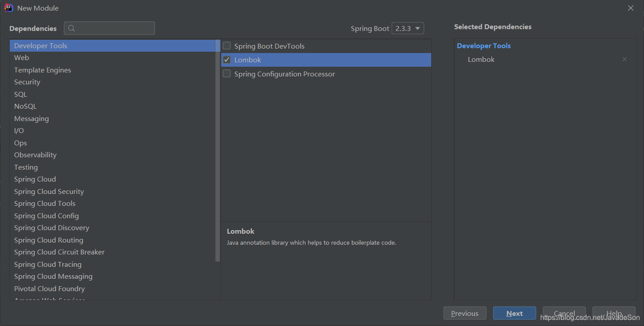Open Spring Cloud Discovery category
Viewport: 644px width, 326px height.
(113, 228)
